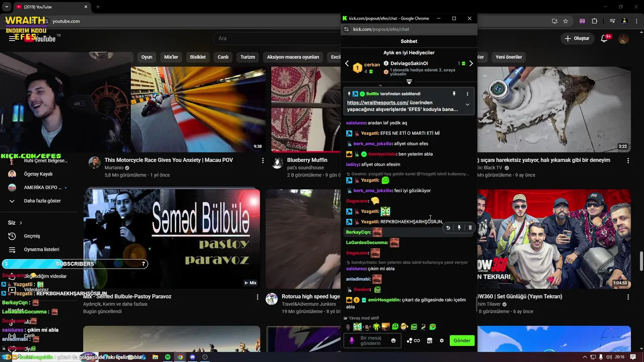644x362 pixels.
Task: Select the 'Turizm' filter chip
Action: pyautogui.click(x=248, y=57)
